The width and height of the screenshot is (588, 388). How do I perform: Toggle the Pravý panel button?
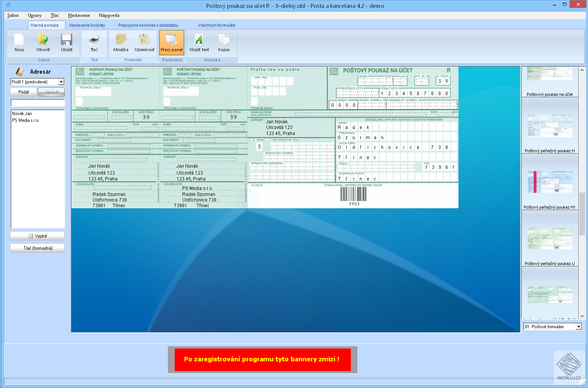(172, 43)
